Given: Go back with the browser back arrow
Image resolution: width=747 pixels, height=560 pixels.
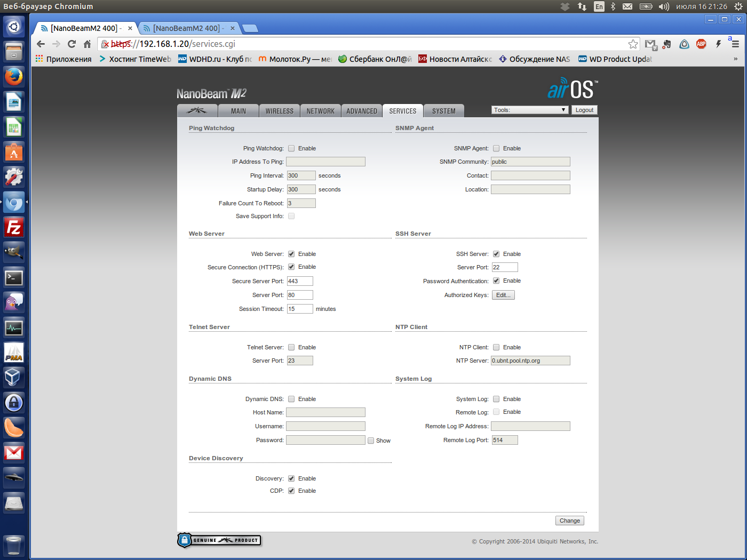Looking at the screenshot, I should [x=41, y=44].
